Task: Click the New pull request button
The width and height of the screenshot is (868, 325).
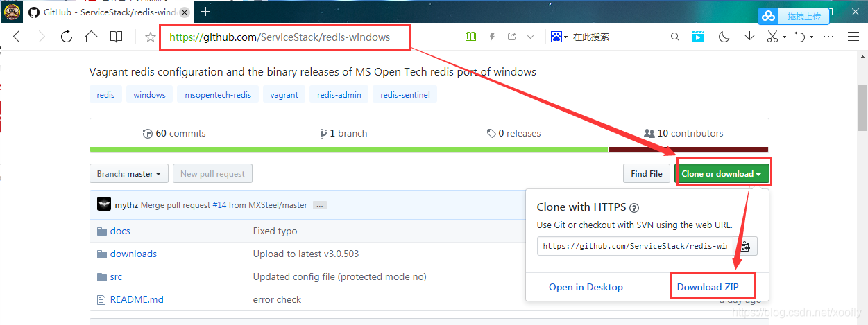Action: [x=212, y=173]
